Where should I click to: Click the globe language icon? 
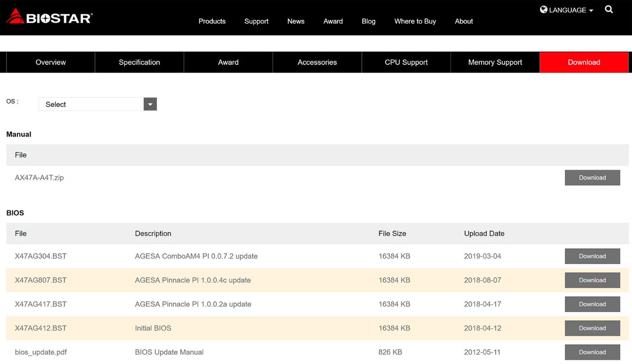pos(544,10)
